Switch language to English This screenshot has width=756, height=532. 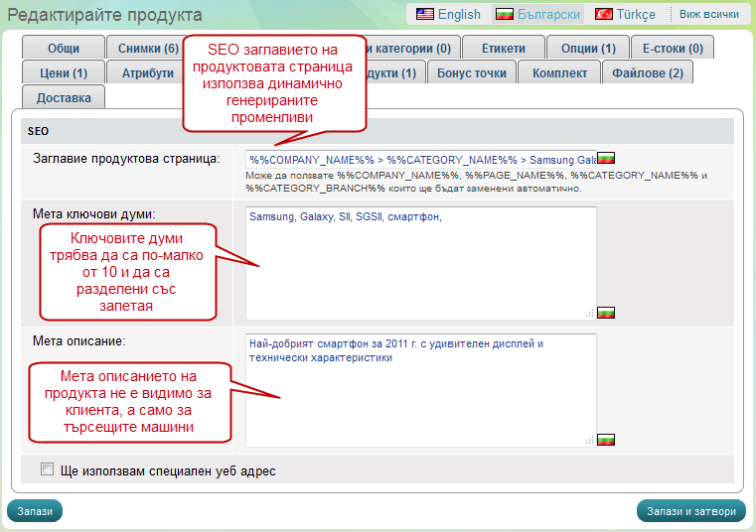point(448,14)
